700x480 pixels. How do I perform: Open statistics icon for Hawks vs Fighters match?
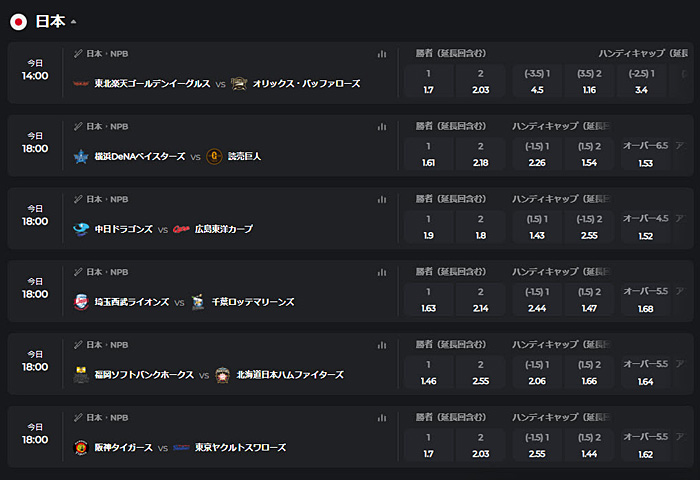[382, 345]
